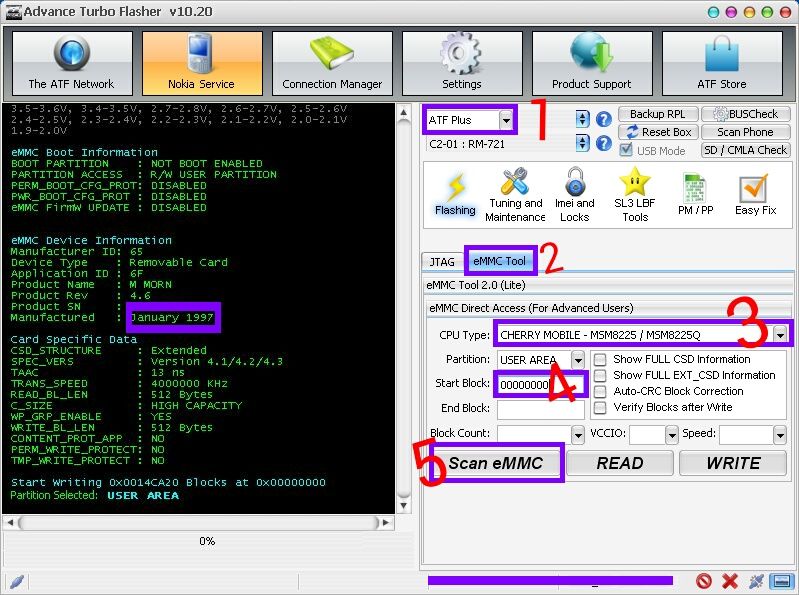Toggle Auto-CRC Block Correction checkbox

600,391
